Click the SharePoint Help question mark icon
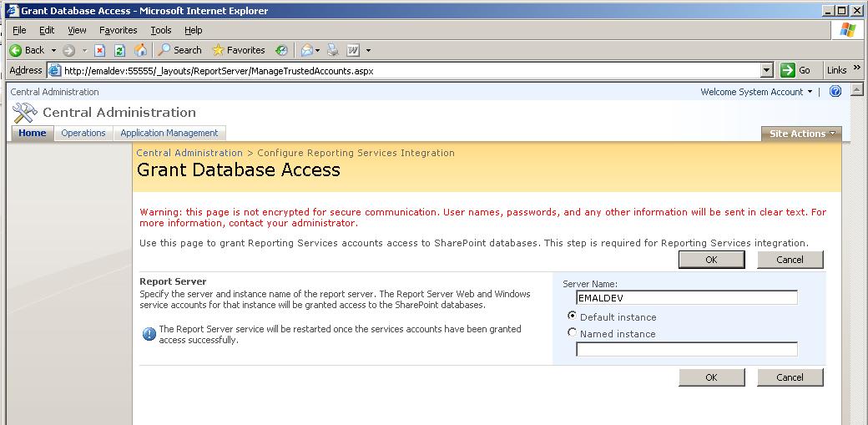The height and width of the screenshot is (425, 868). (835, 91)
